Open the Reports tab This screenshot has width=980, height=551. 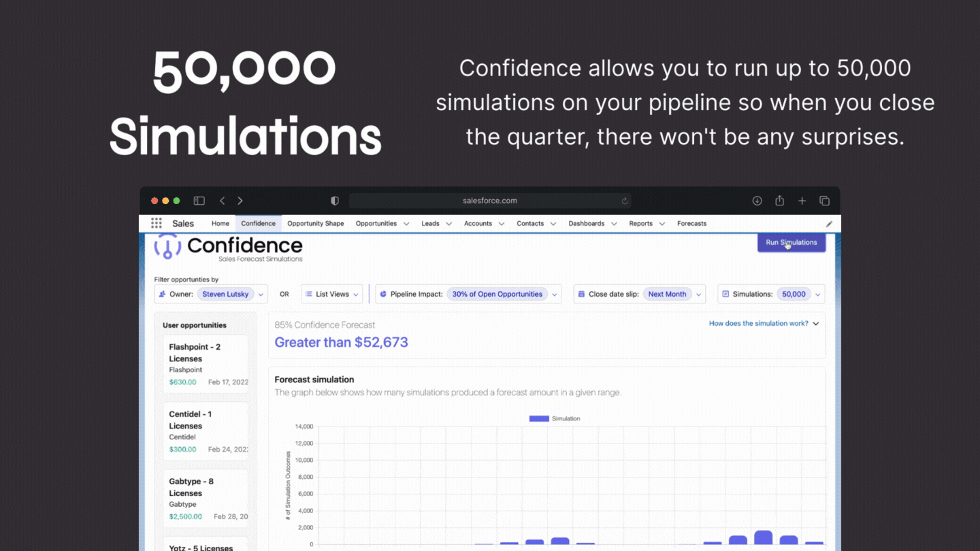click(640, 223)
